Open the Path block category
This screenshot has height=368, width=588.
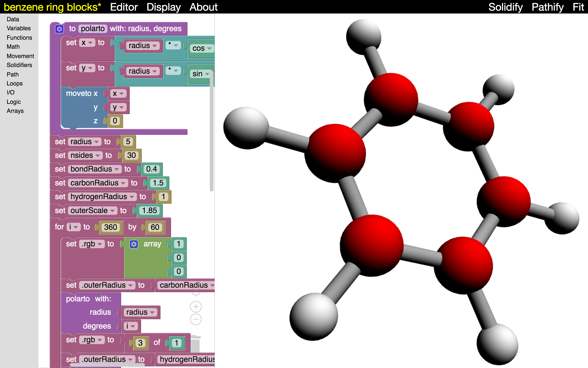(13, 74)
